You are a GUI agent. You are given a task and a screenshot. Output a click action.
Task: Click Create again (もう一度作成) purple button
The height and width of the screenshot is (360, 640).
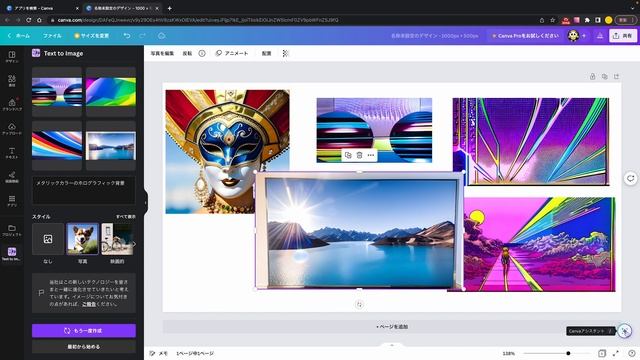(x=84, y=331)
